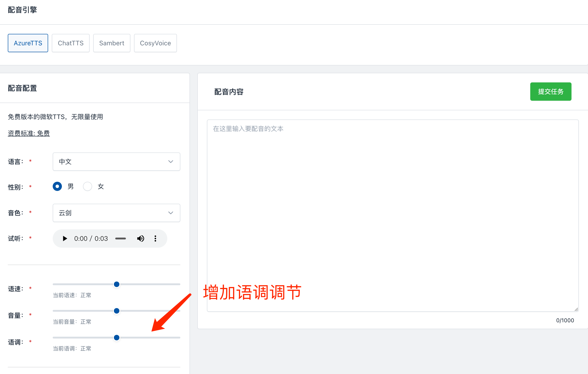Open audio player more options menu
The image size is (588, 374).
[155, 238]
